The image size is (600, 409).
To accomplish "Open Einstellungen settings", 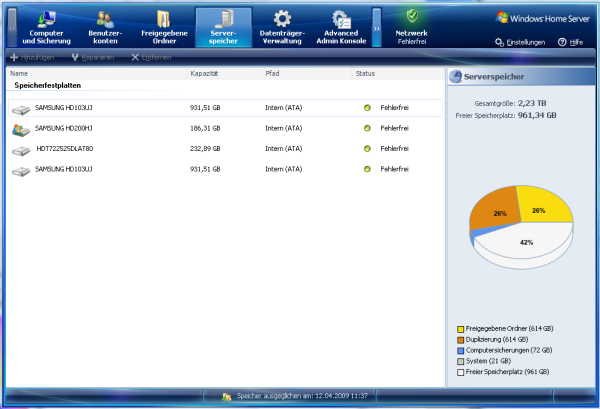I will click(520, 42).
